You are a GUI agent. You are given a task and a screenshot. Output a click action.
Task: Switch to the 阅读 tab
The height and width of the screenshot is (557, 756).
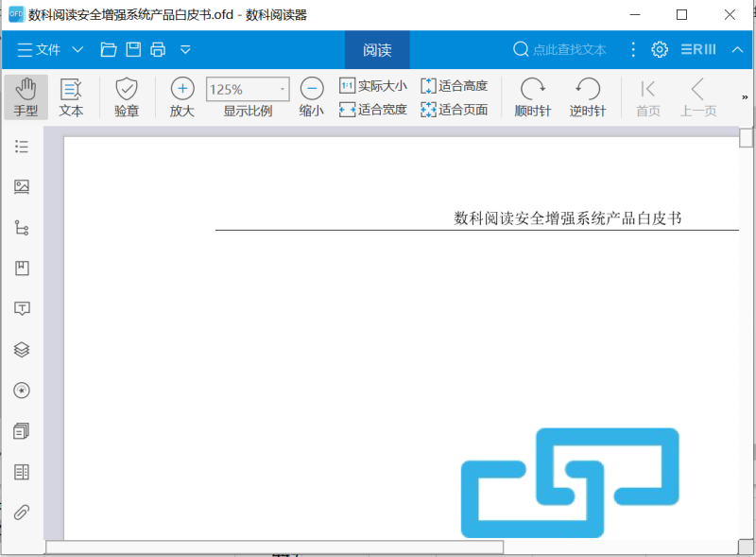377,50
